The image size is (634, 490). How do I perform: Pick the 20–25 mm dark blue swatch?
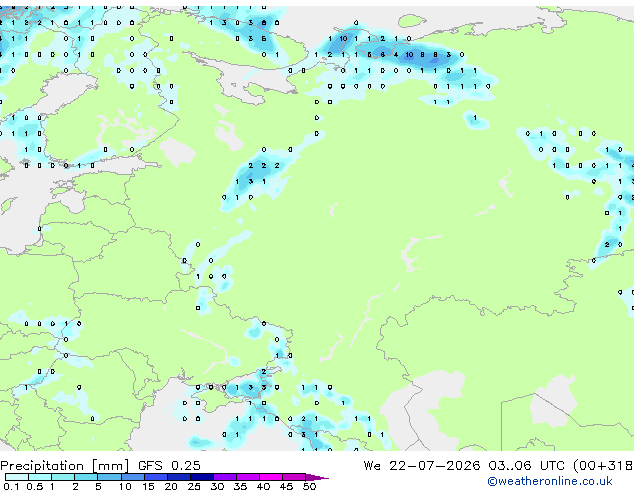[179, 477]
